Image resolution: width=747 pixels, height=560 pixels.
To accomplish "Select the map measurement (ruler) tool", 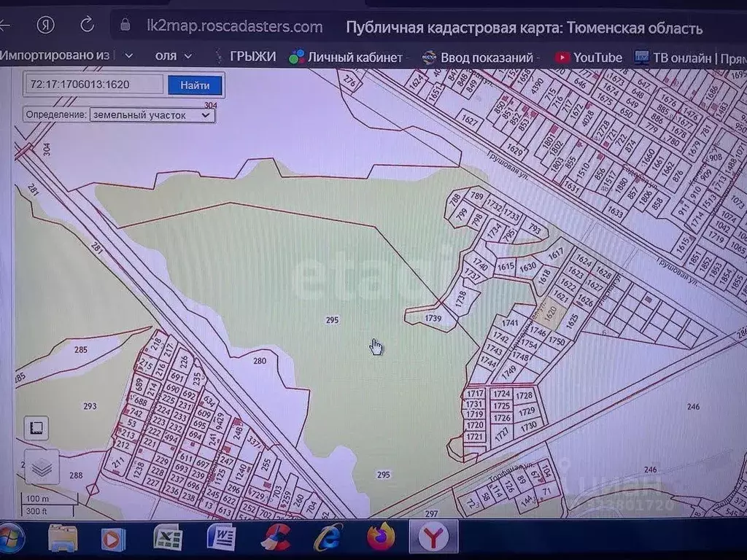I will [x=36, y=428].
